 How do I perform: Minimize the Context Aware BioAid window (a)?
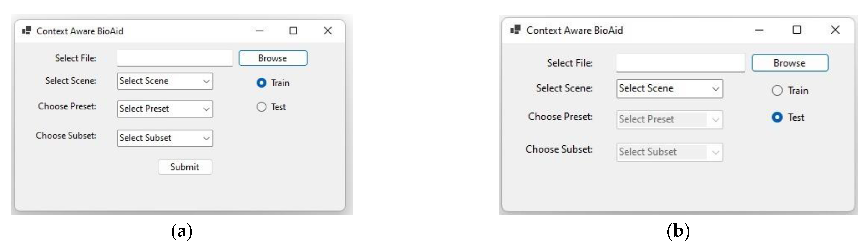[259, 31]
